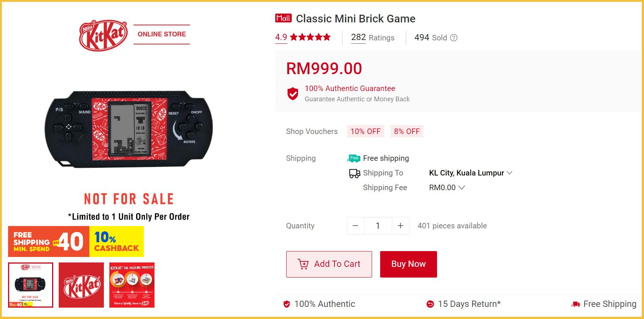Click the 15 Days Return icon
Image resolution: width=644 pixels, height=319 pixels.
pos(430,304)
